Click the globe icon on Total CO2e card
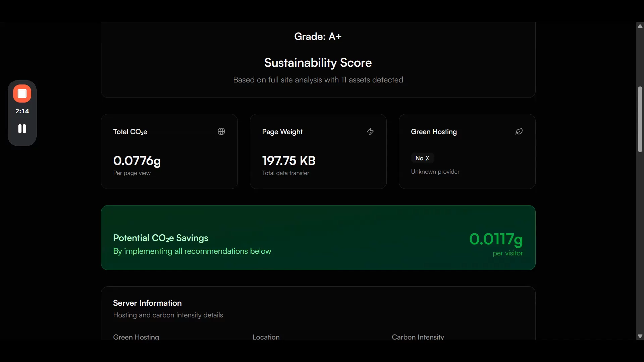 click(x=221, y=131)
